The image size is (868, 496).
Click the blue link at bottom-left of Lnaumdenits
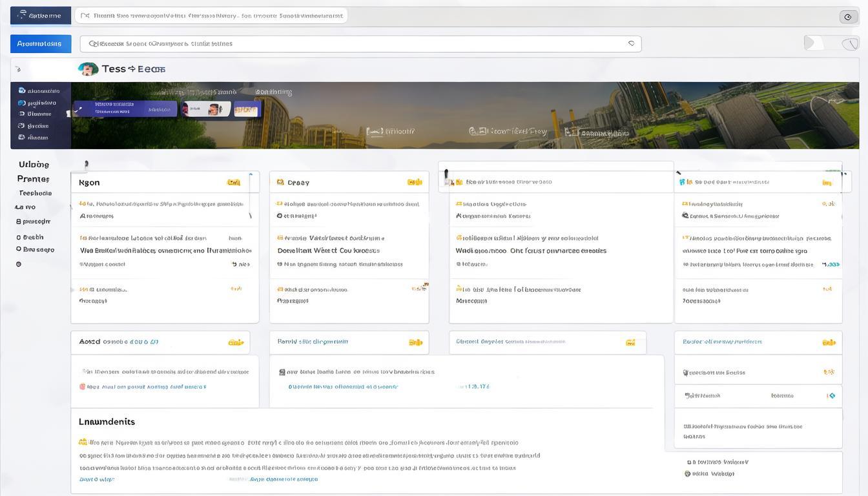click(x=96, y=479)
